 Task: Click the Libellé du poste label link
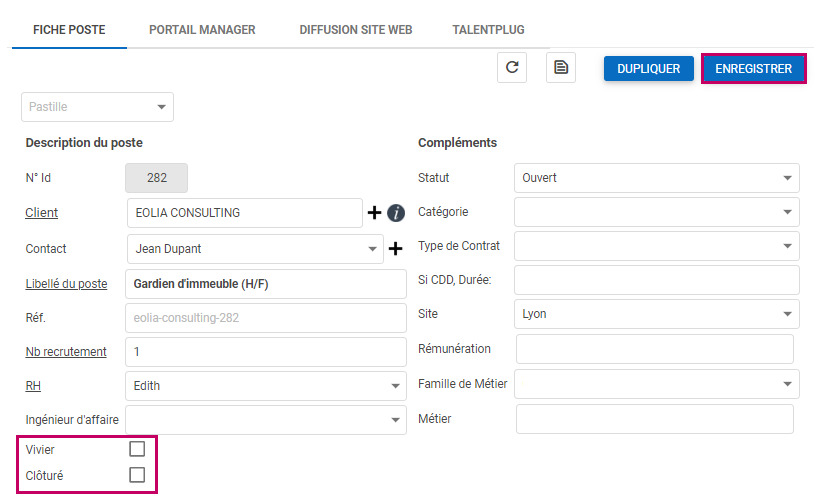tap(66, 284)
